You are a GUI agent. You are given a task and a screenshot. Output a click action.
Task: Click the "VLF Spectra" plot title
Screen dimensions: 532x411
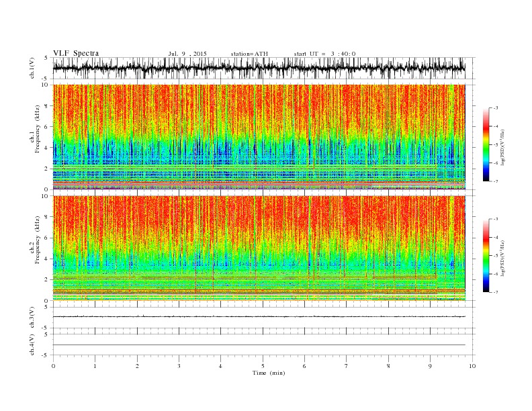(76, 53)
